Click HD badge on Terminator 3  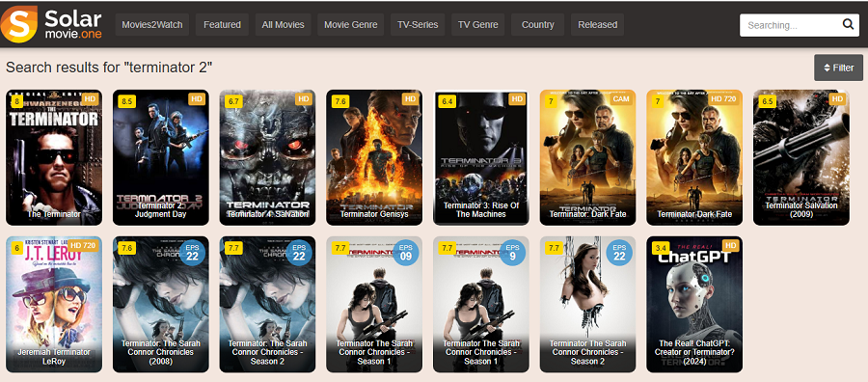point(517,99)
